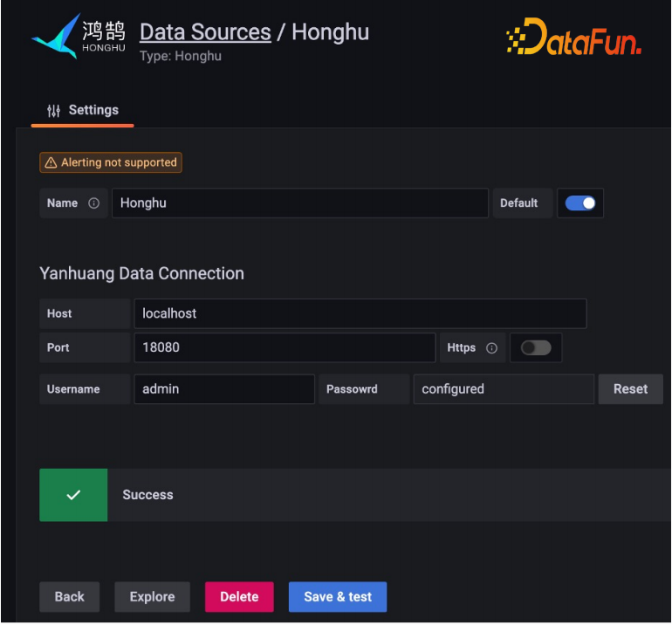Select the Username field with admin
Viewport: 672px width, 625px height.
tap(223, 389)
